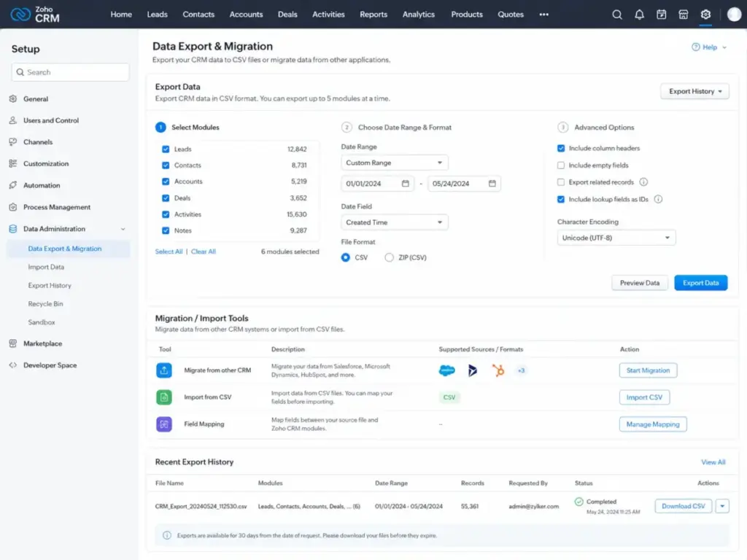Viewport: 747px width, 560px height.
Task: Click the Setup search field
Action: (70, 72)
